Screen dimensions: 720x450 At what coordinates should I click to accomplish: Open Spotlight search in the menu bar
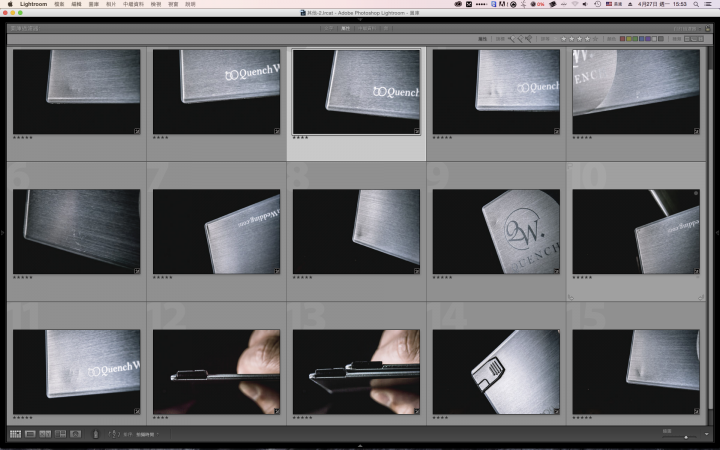696,4
